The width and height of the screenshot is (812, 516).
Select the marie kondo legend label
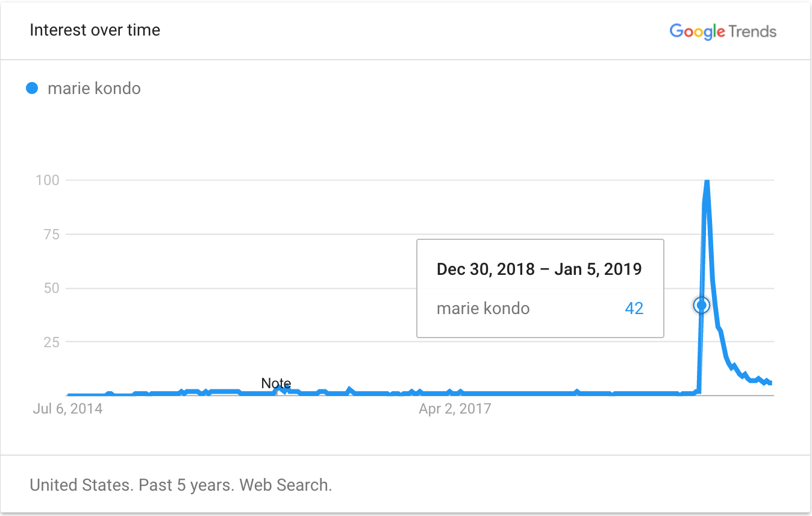tap(94, 88)
